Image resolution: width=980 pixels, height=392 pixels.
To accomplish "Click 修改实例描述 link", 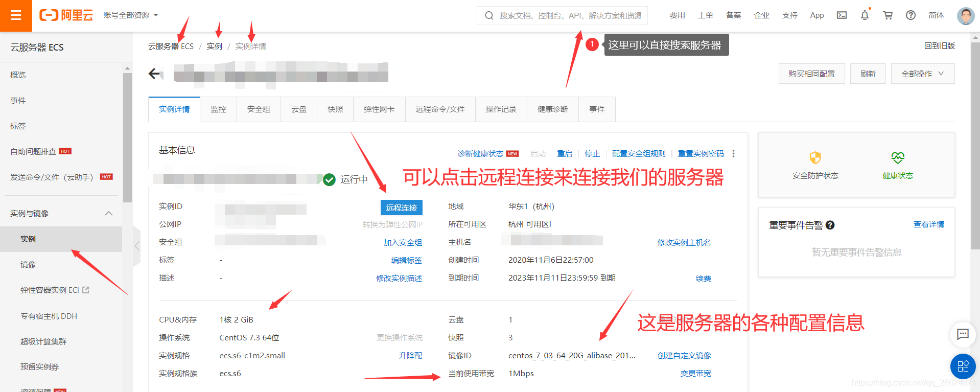I will click(399, 279).
